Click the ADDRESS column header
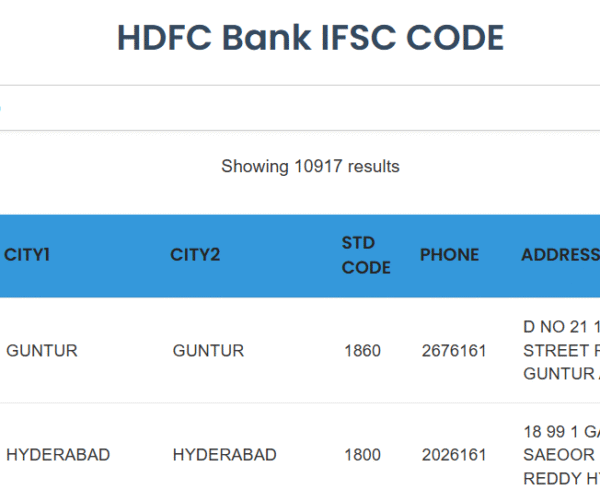This screenshot has width=600, height=501. pyautogui.click(x=559, y=255)
